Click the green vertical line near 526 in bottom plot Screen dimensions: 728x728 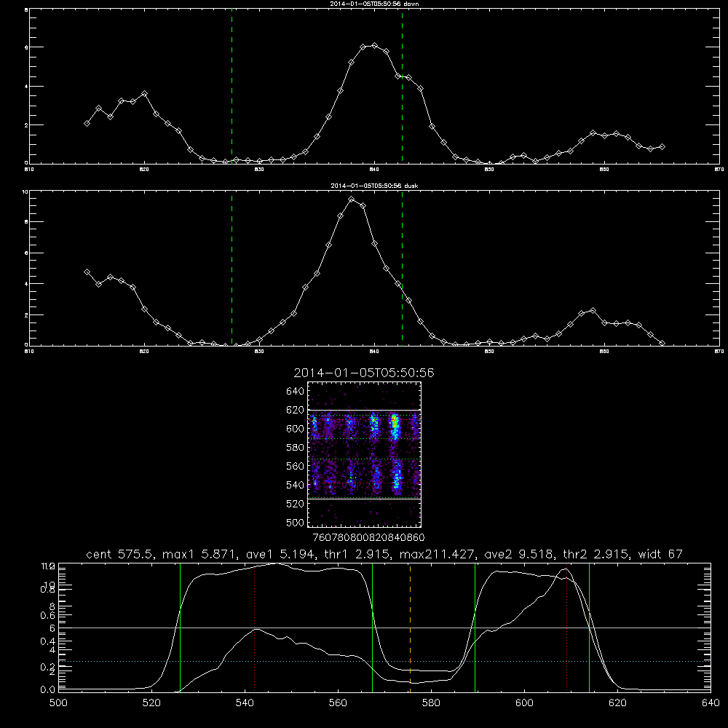tap(180, 627)
